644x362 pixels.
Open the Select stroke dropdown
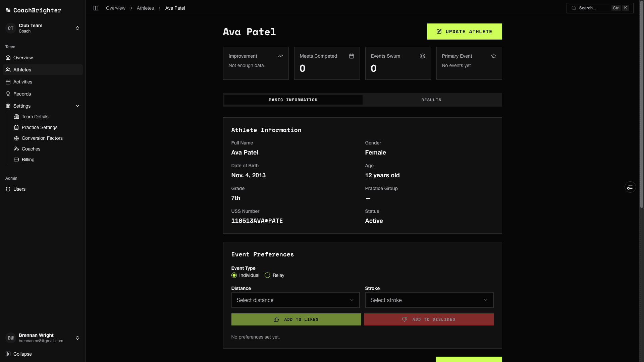(x=429, y=300)
